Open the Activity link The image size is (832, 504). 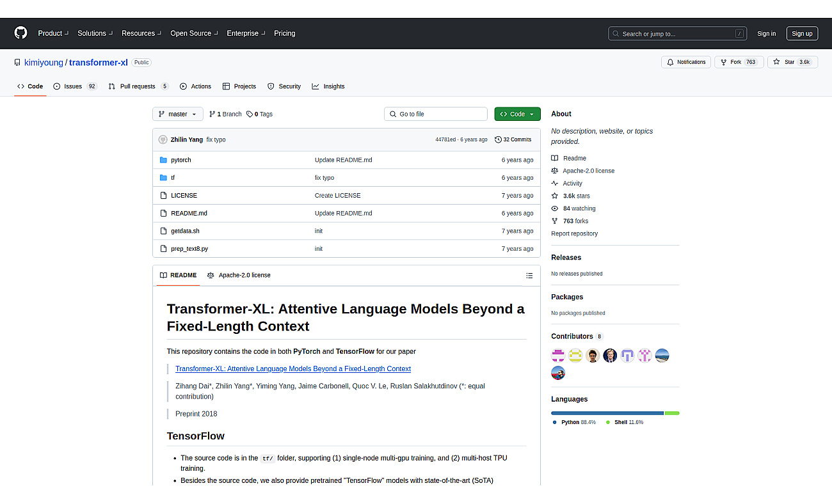[566, 184]
